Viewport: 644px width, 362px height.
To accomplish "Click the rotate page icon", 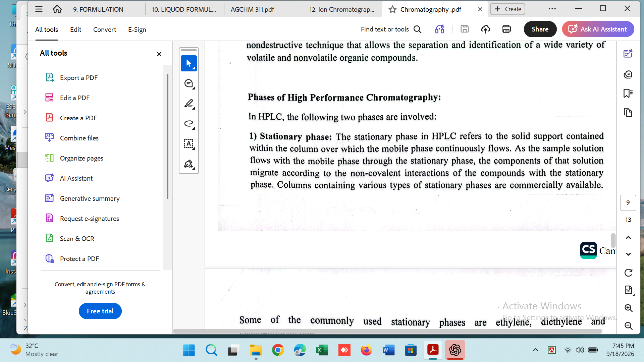I will 628,273.
